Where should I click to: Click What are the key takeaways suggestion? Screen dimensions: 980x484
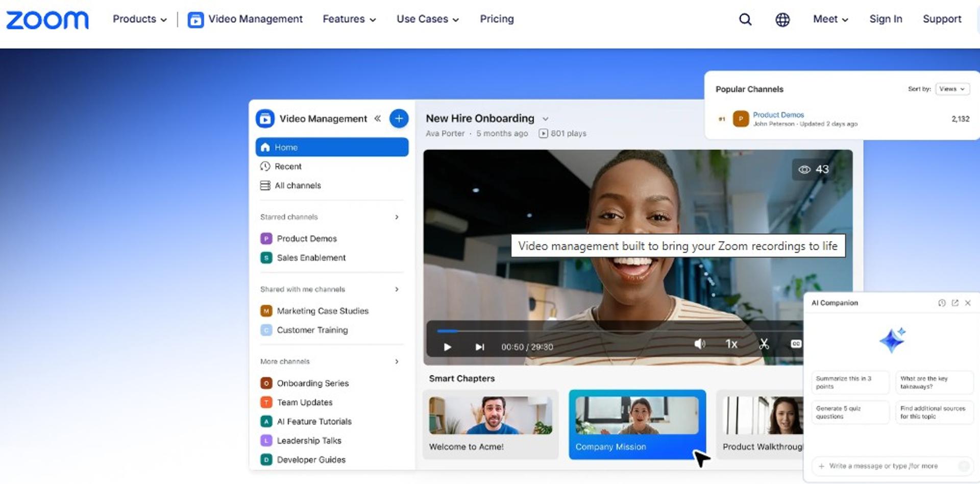934,382
